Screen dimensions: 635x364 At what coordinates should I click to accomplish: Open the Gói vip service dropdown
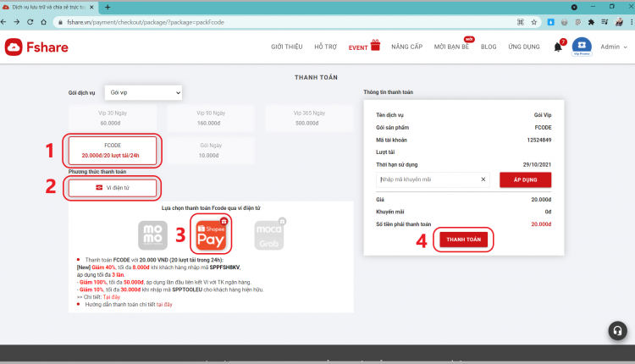[143, 93]
